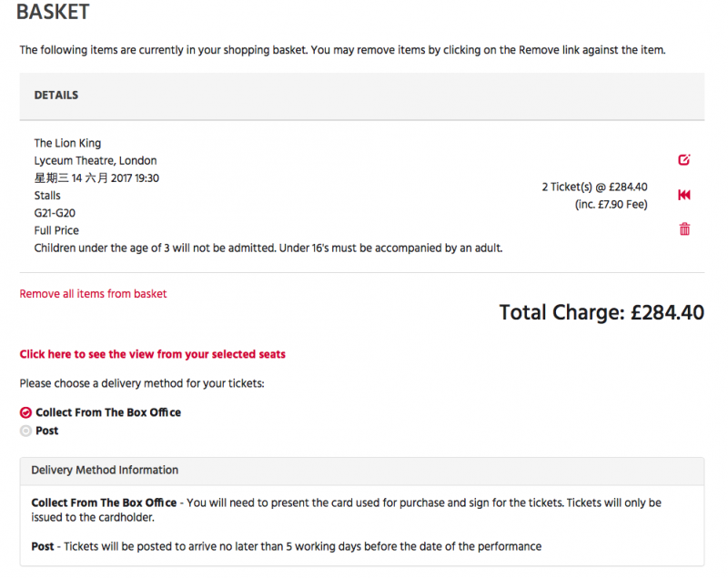Image resolution: width=728 pixels, height=578 pixels.
Task: Click the Collect From The Box Office label
Action: click(108, 412)
